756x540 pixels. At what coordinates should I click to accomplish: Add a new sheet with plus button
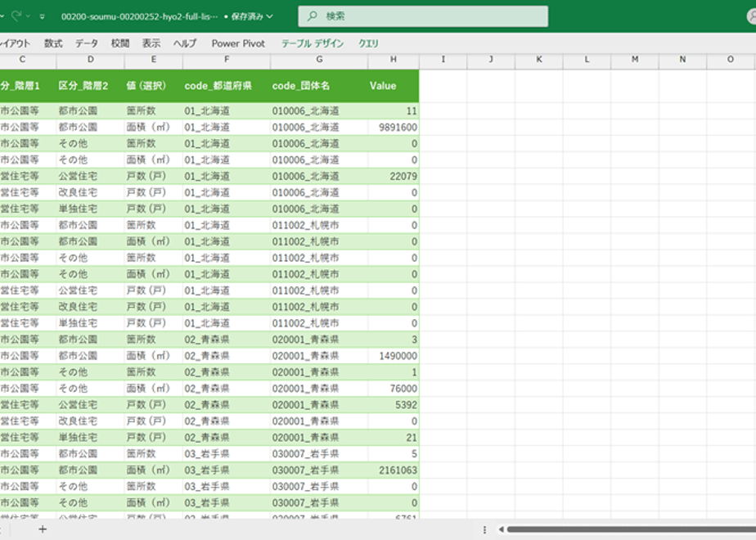tap(43, 529)
